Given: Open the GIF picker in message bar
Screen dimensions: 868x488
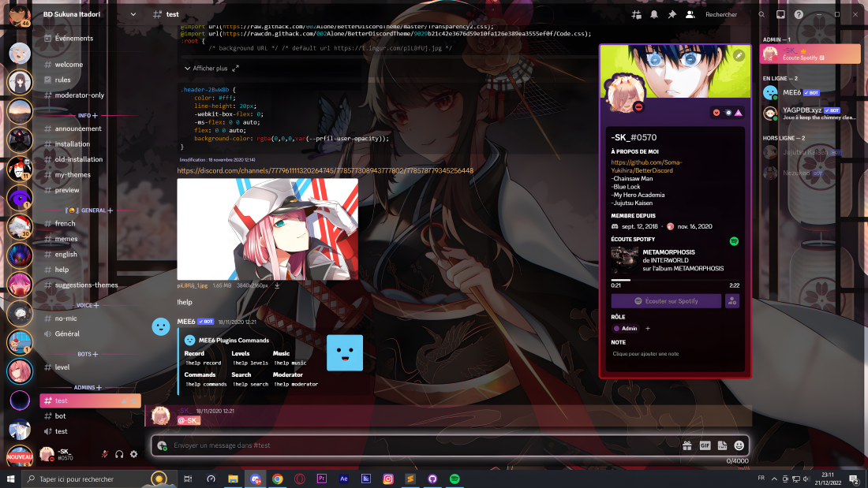Looking at the screenshot, I should [x=705, y=445].
